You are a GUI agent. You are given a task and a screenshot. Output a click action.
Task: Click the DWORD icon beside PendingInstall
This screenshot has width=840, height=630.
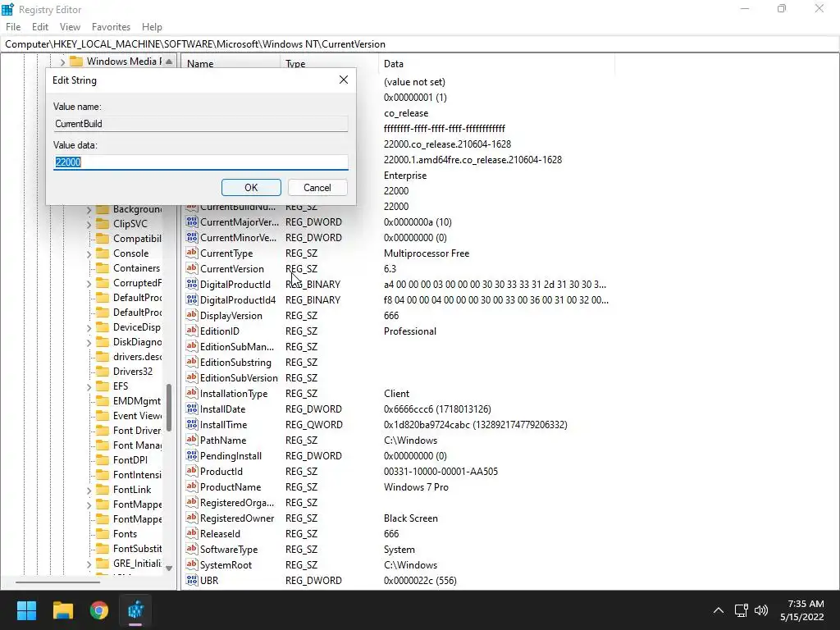pos(191,455)
